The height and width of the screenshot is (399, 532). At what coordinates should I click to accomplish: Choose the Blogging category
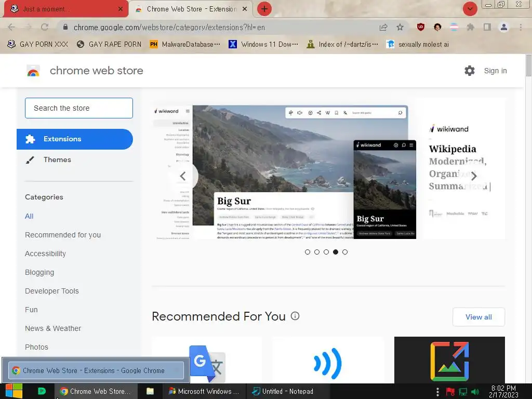[x=39, y=272]
